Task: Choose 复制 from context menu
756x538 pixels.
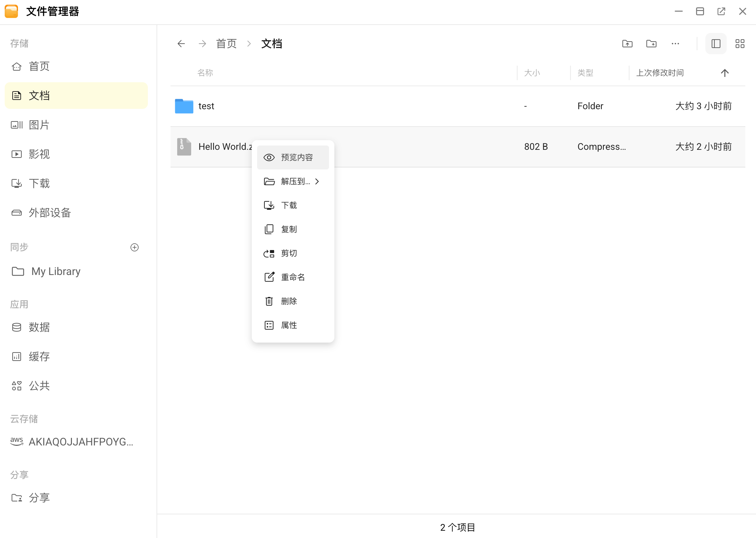Action: pyautogui.click(x=293, y=229)
